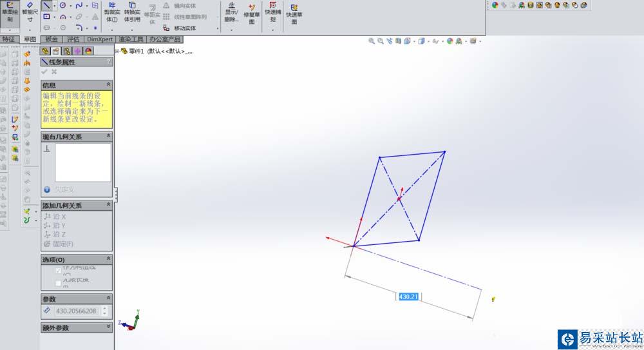
Task: Click the View Settings monitor icon
Action: (x=473, y=41)
